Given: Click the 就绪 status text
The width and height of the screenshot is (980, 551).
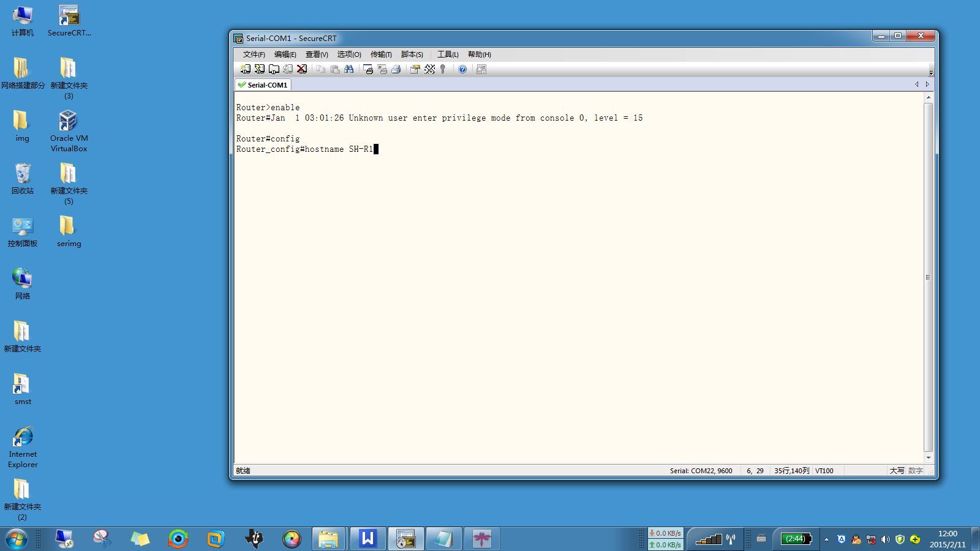Looking at the screenshot, I should [x=243, y=471].
